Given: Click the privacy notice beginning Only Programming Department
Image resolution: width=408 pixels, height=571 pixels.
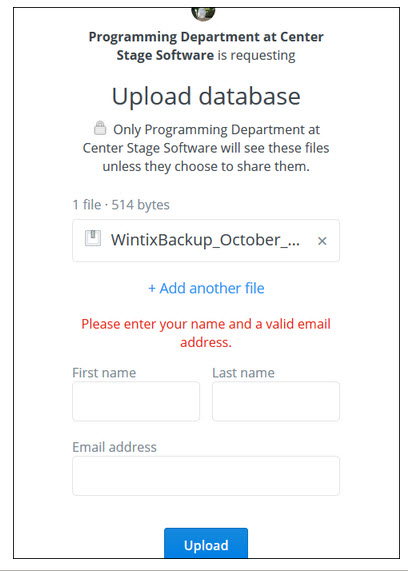Looking at the screenshot, I should (206, 148).
